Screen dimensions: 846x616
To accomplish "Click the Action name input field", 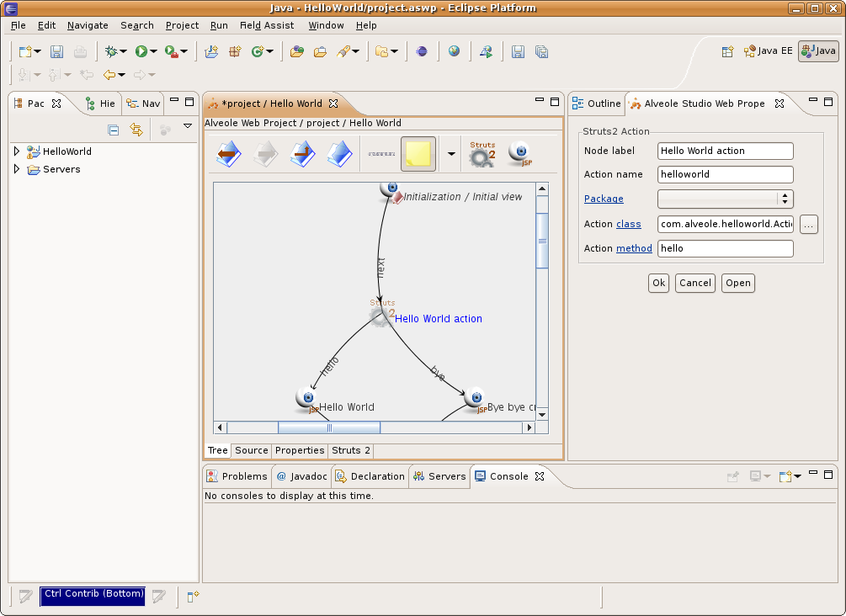I will point(725,175).
